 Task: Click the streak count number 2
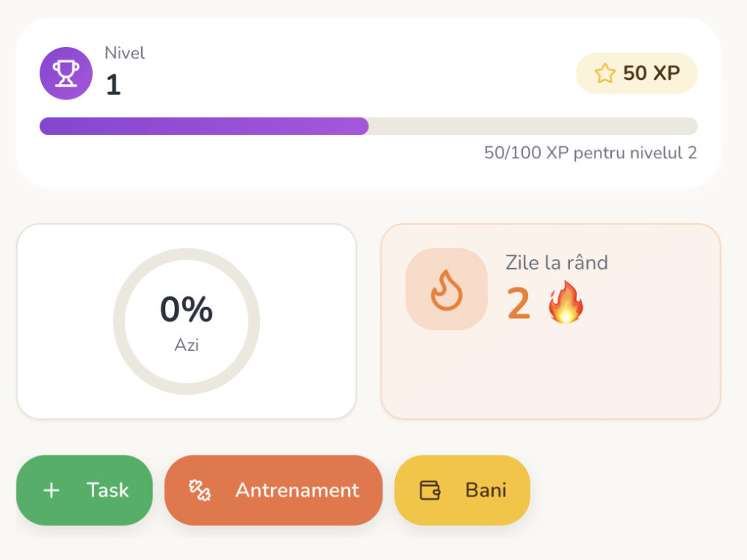tap(518, 303)
